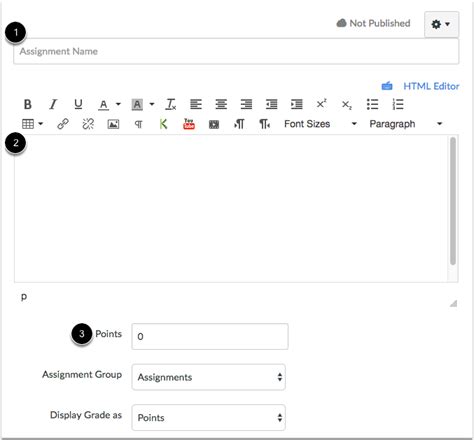
Task: Insert a numbered list
Action: click(398, 104)
